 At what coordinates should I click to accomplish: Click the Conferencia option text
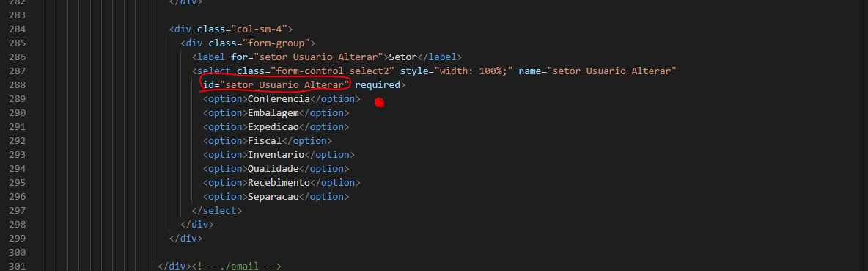(279, 99)
